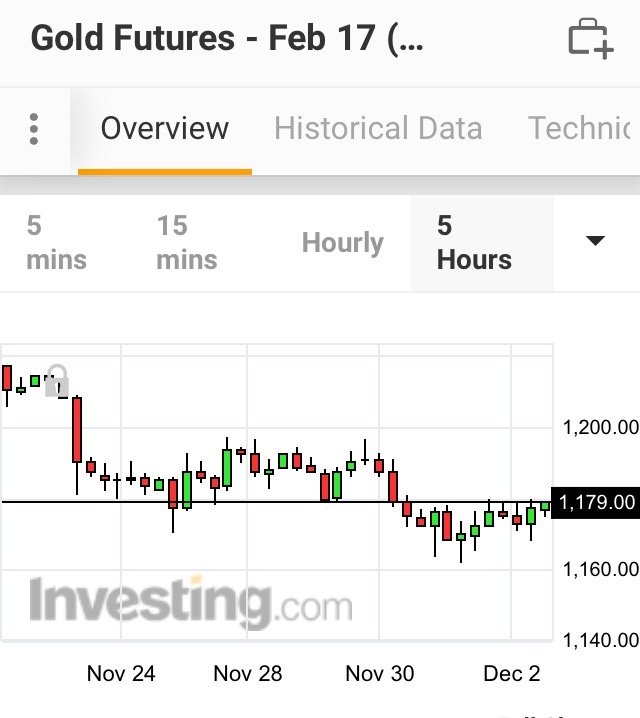Switch to the Overview tab

click(165, 129)
